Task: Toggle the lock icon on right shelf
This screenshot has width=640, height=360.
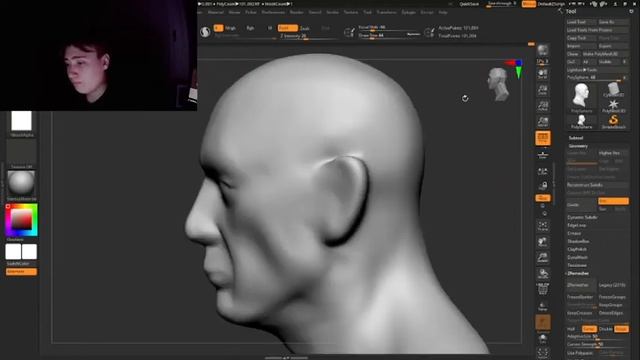Action: point(543,186)
